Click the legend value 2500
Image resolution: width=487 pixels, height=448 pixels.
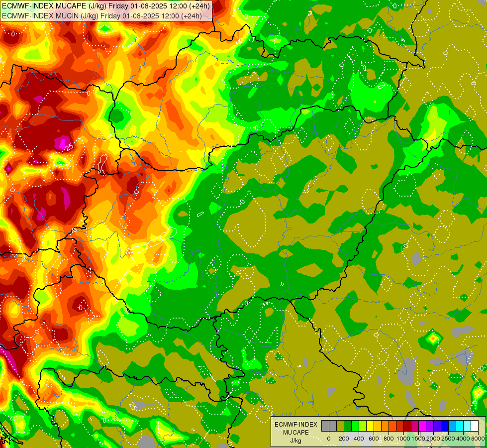[x=448, y=439]
